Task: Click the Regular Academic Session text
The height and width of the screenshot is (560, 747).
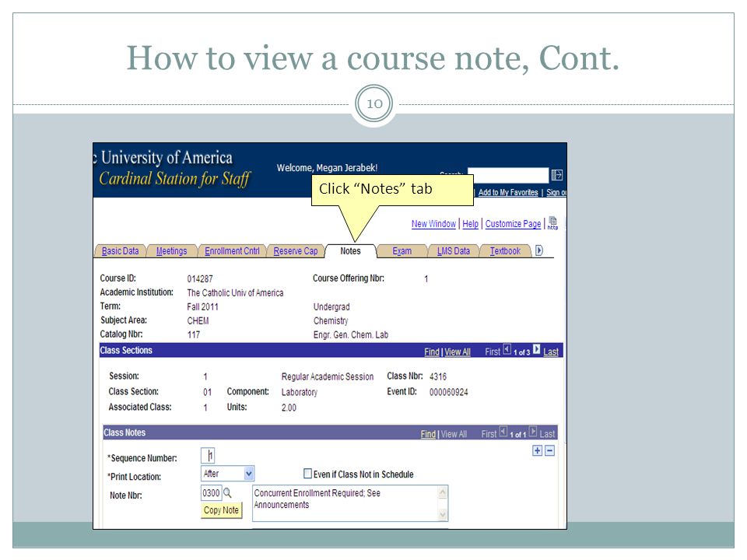Action: point(328,376)
